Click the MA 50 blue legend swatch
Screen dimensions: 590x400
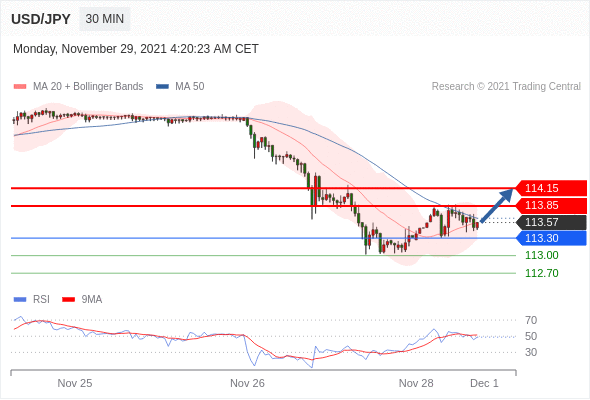[x=163, y=87]
